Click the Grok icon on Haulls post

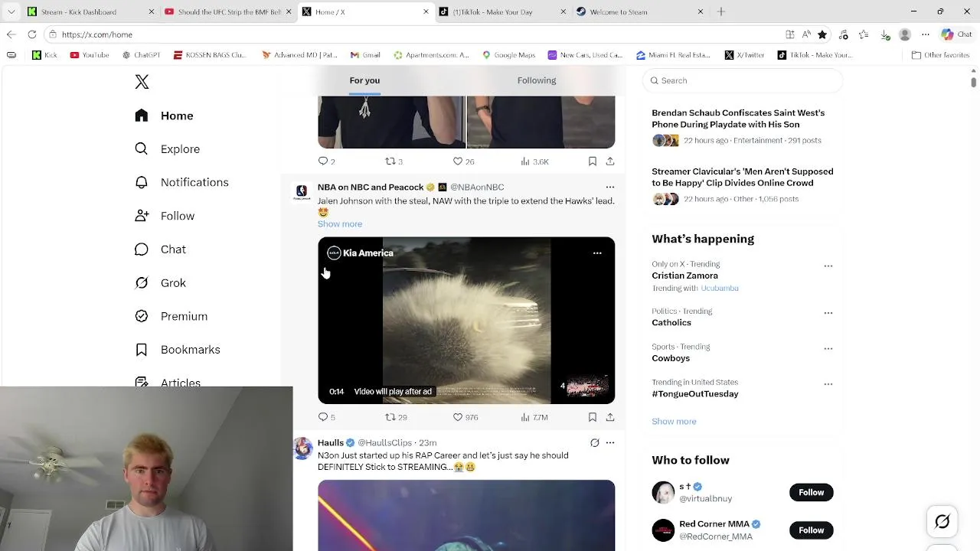pos(594,442)
